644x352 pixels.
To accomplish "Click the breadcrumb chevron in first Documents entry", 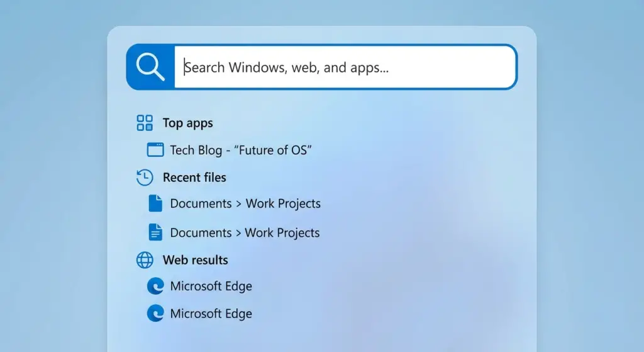I will tap(239, 204).
